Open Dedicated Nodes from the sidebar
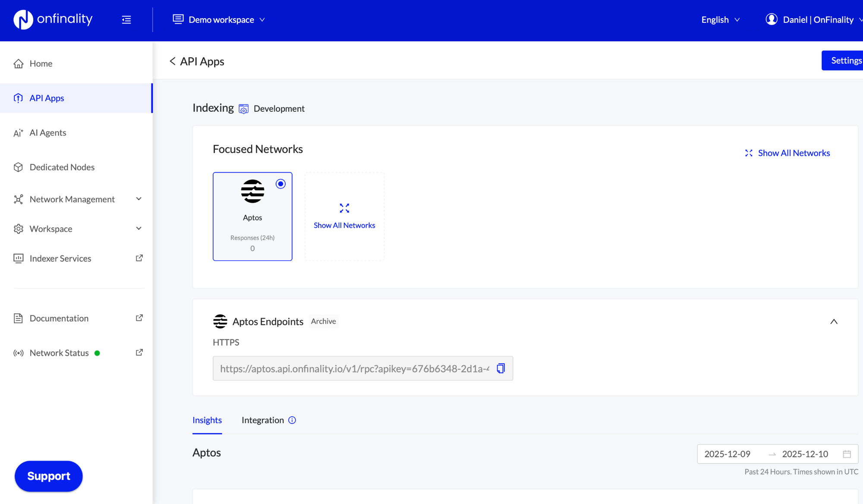 tap(62, 167)
